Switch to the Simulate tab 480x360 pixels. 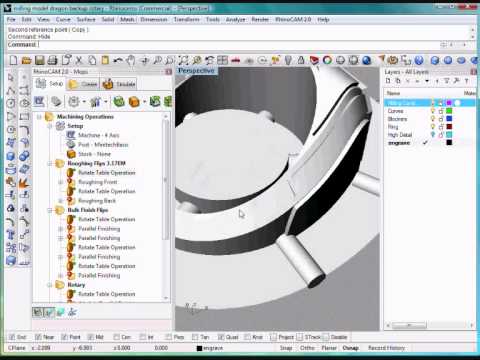click(119, 84)
